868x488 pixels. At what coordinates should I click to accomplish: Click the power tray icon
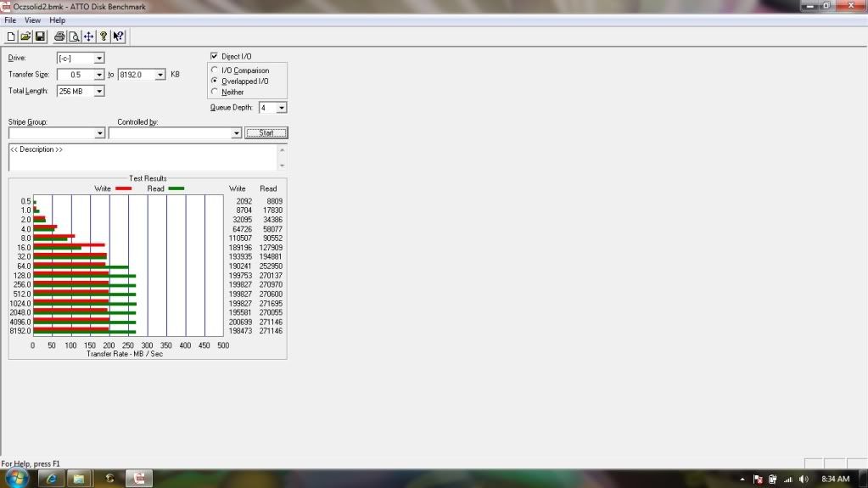pos(773,480)
